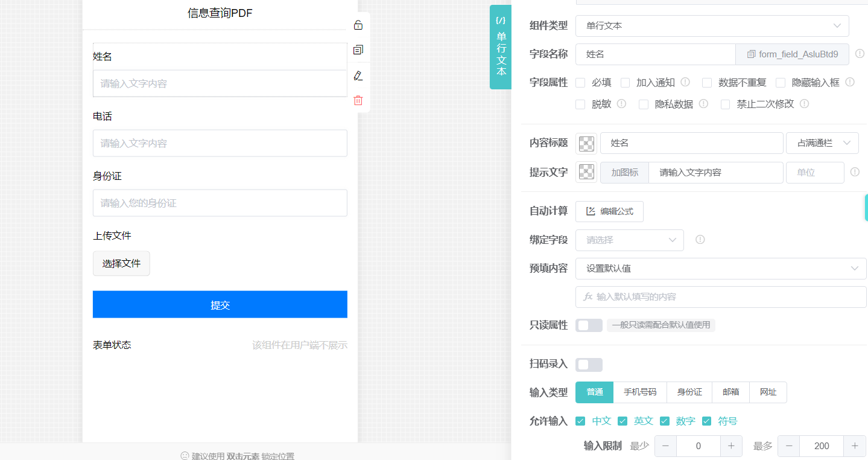The width and height of the screenshot is (868, 460).
Task: Toggle the 扫码录入 switch
Action: point(589,365)
